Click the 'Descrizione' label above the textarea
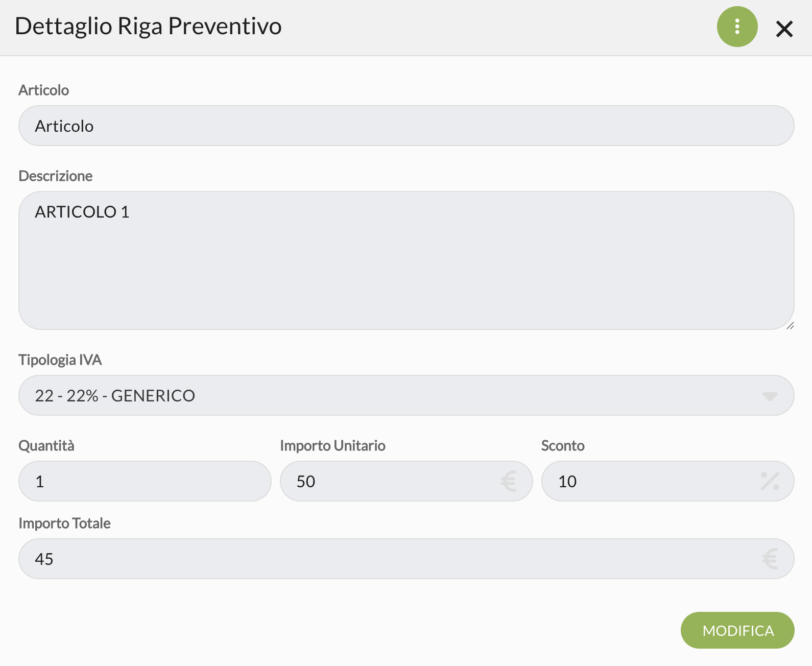This screenshot has height=666, width=812. click(x=56, y=176)
